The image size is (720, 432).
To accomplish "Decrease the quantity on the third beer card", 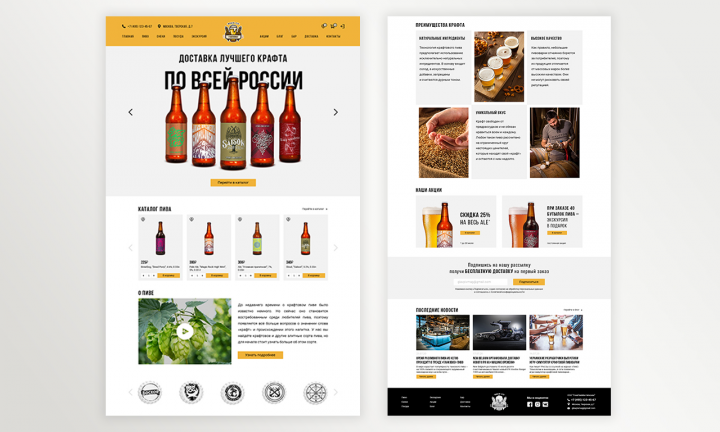I will point(240,275).
